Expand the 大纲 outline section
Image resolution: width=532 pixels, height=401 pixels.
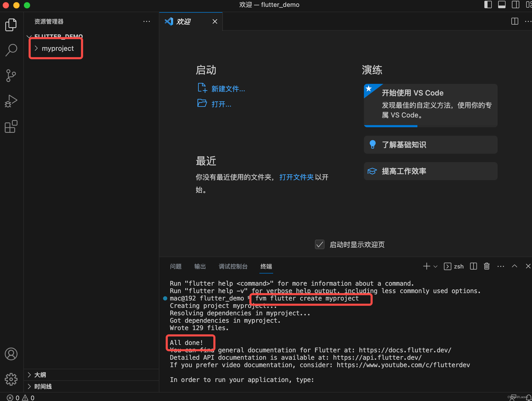coord(40,375)
